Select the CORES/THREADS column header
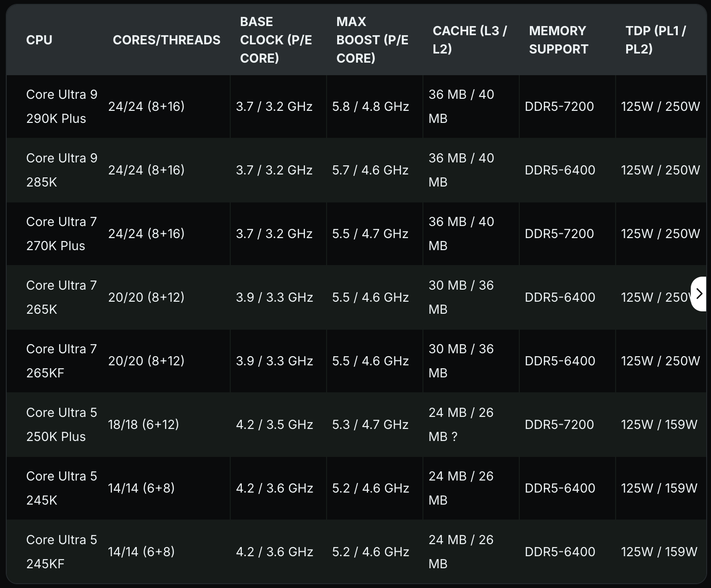The width and height of the screenshot is (711, 588). point(166,40)
